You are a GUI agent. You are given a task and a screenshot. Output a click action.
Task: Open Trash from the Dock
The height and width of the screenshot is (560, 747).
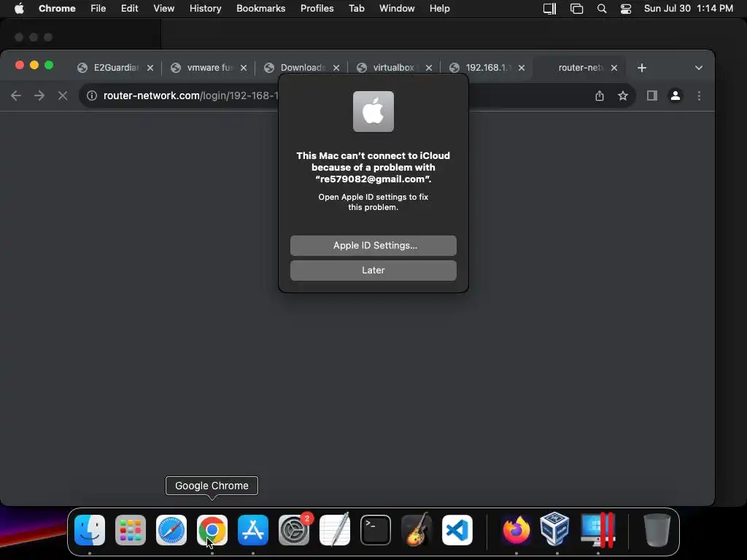click(657, 529)
